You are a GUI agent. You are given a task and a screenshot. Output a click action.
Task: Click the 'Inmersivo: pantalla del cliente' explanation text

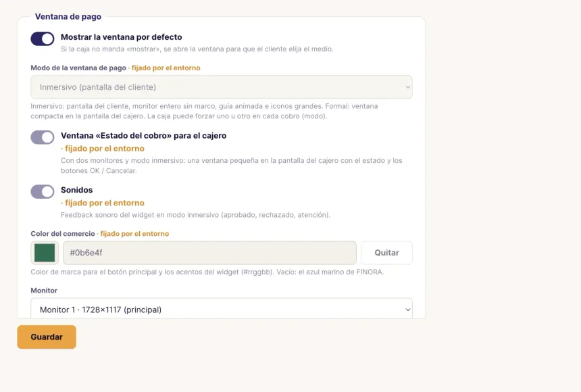coord(204,111)
